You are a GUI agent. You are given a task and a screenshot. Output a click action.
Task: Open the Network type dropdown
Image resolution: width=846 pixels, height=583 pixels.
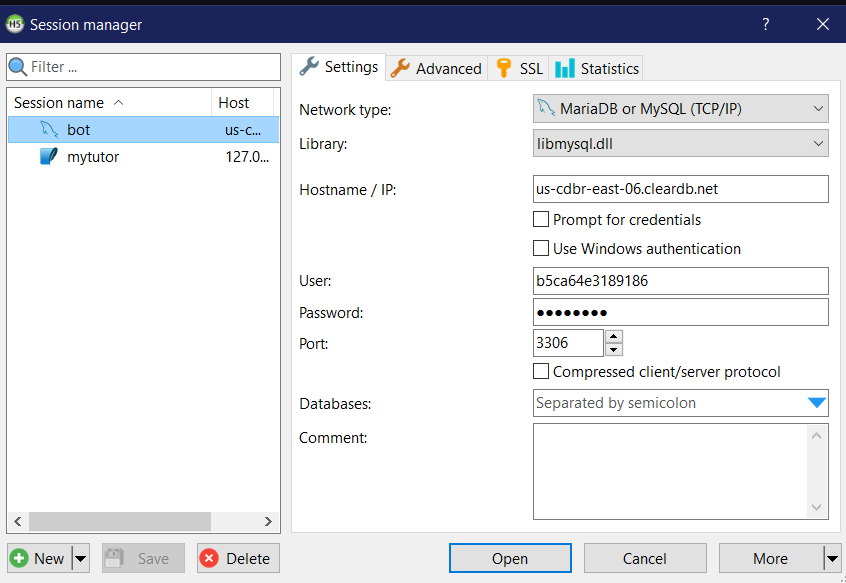818,108
